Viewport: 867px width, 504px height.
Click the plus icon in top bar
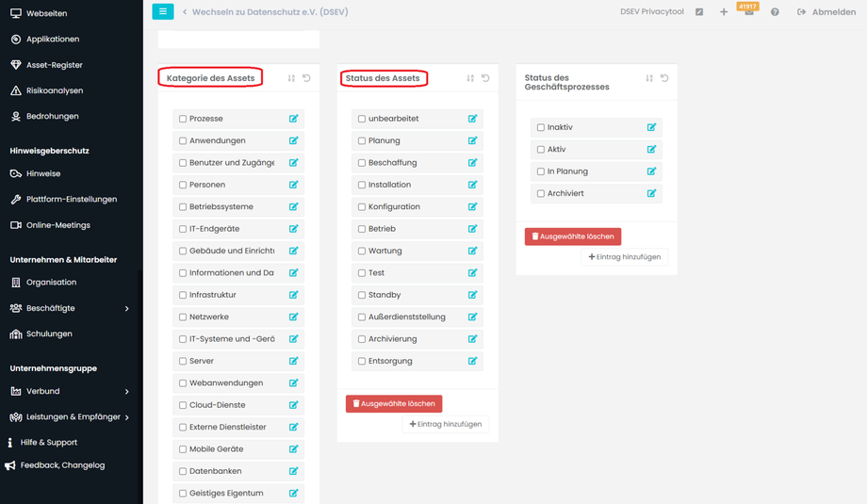(x=724, y=12)
